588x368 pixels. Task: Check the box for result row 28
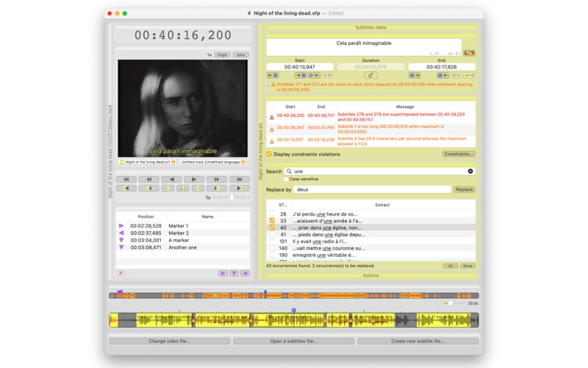click(x=272, y=214)
